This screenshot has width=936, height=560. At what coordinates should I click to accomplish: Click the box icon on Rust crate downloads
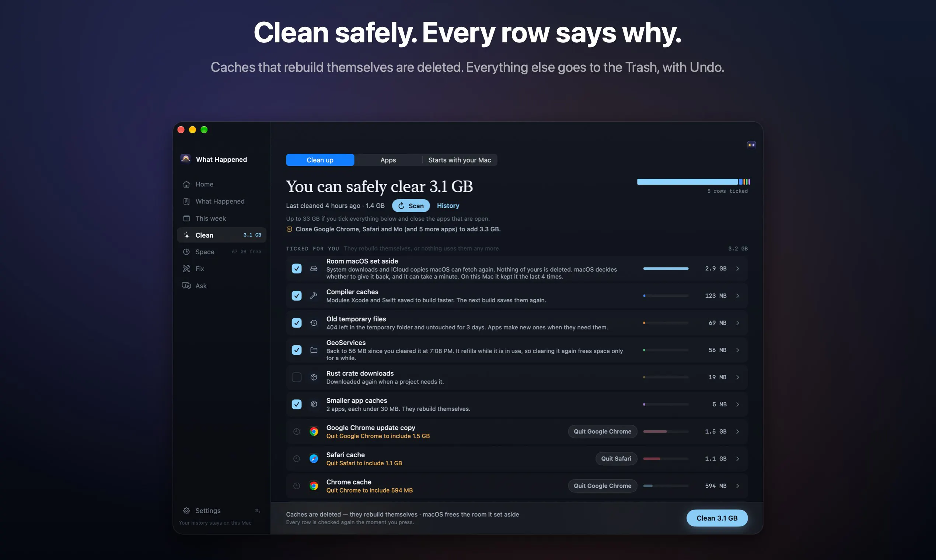click(314, 377)
